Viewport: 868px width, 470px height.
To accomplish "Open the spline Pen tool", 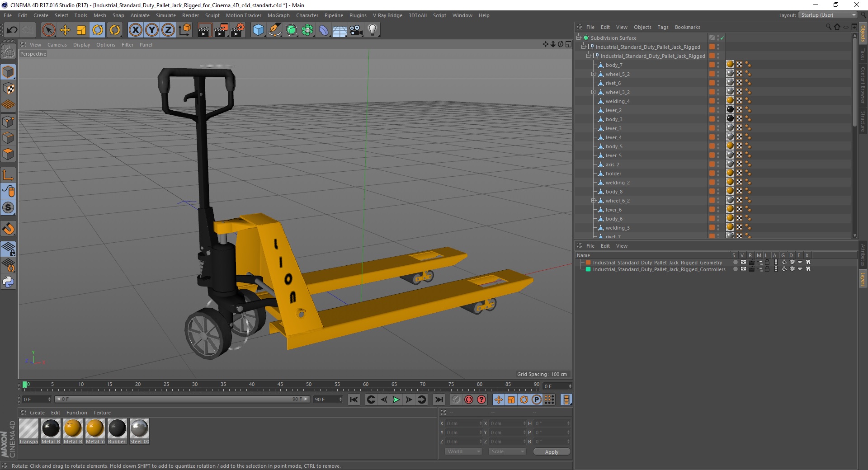I will pyautogui.click(x=274, y=30).
